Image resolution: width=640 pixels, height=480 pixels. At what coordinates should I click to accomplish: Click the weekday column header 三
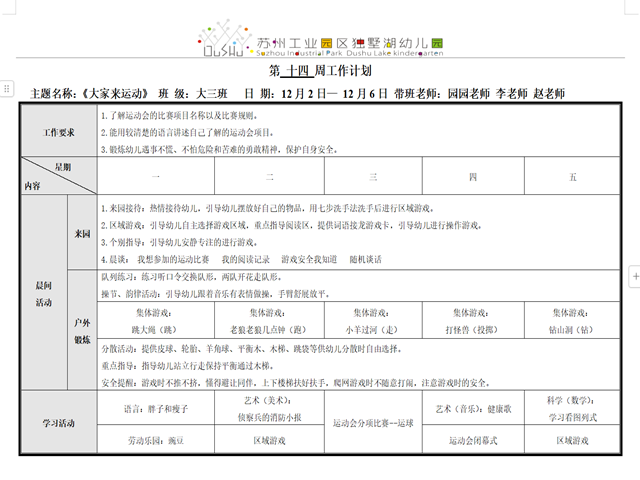tap(373, 177)
